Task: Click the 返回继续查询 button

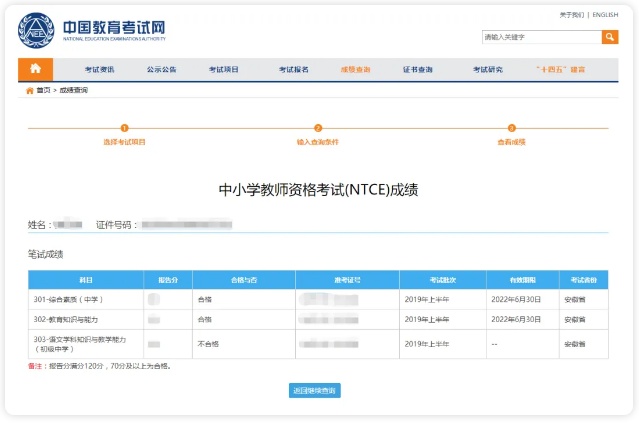Action: pyautogui.click(x=315, y=390)
